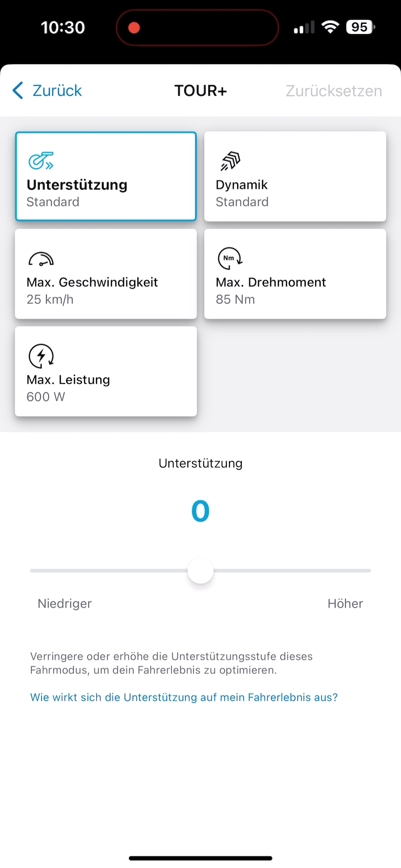Viewport: 401px width, 868px height.
Task: Open the Max. Leistung 600 W card
Action: tap(106, 372)
